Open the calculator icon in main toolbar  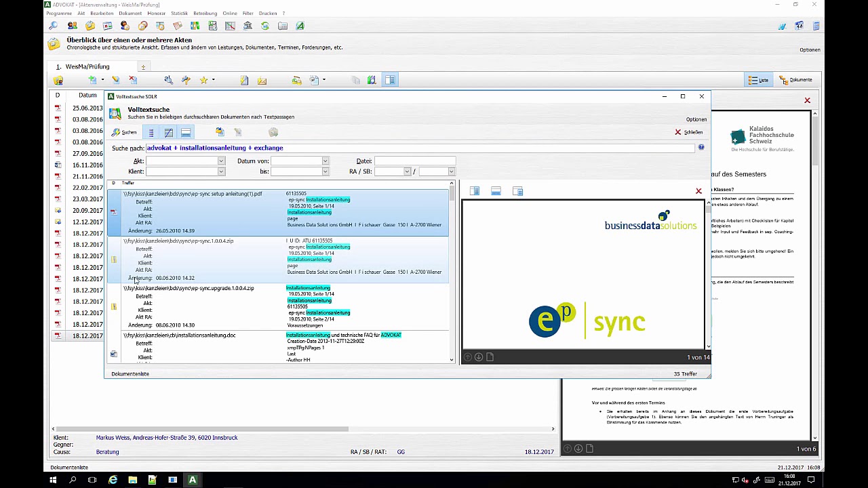click(283, 26)
